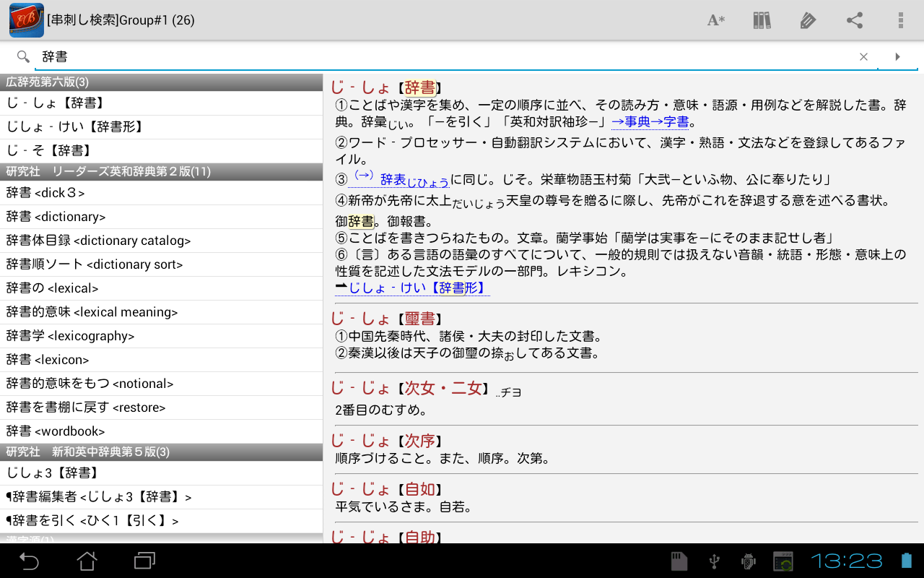The height and width of the screenshot is (578, 924).
Task: Open the font size settings icon
Action: (x=715, y=20)
